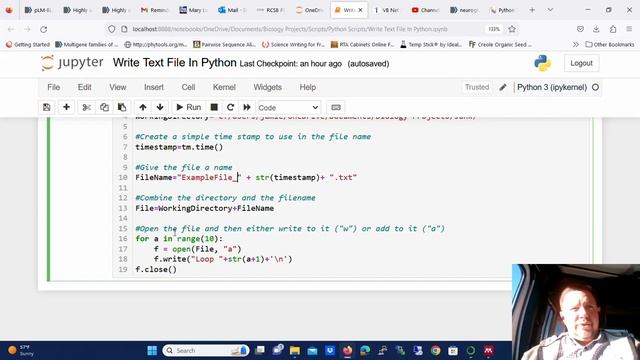This screenshot has height=360, width=640.
Task: Run the selected cell
Action: coord(189,107)
